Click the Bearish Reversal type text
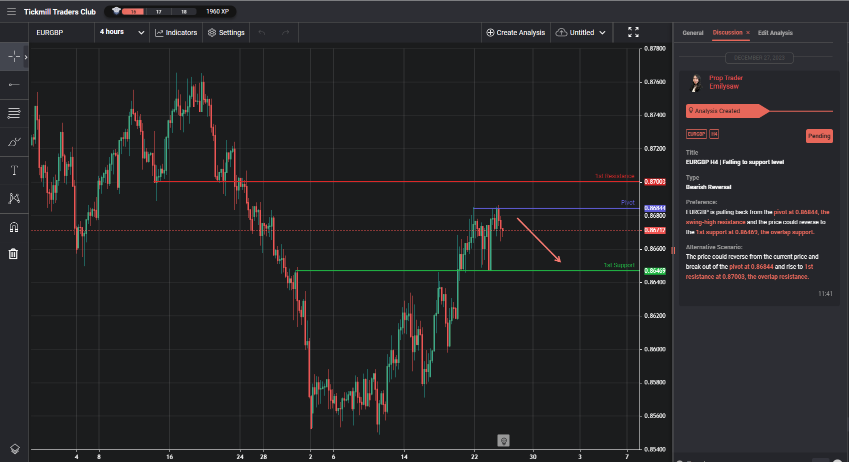Image resolution: width=849 pixels, height=464 pixels. [708, 187]
